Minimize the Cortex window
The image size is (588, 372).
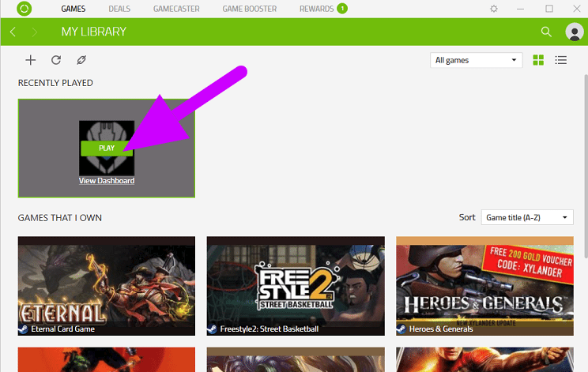point(521,9)
